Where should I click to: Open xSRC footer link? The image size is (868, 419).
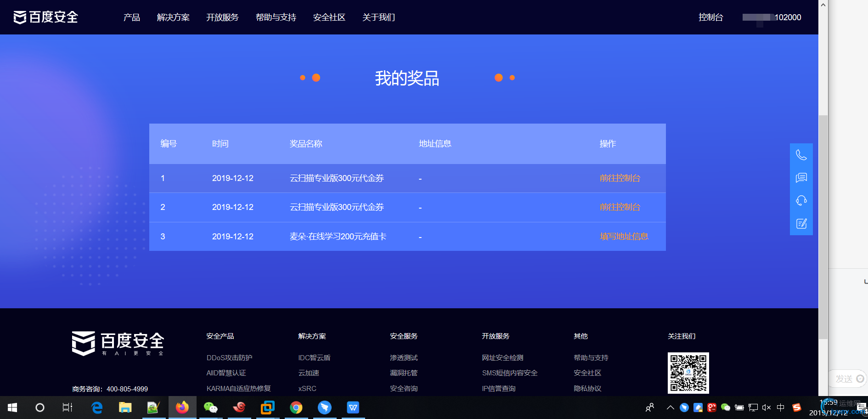307,389
